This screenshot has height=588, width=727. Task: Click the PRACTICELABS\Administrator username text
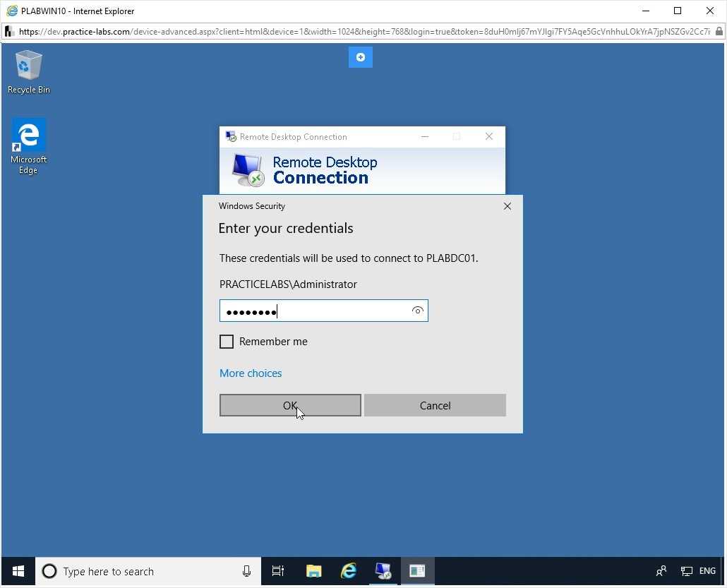pos(289,284)
